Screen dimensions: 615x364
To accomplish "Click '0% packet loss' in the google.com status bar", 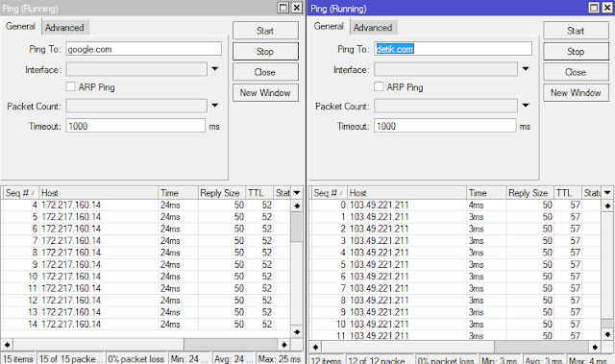I will click(136, 359).
